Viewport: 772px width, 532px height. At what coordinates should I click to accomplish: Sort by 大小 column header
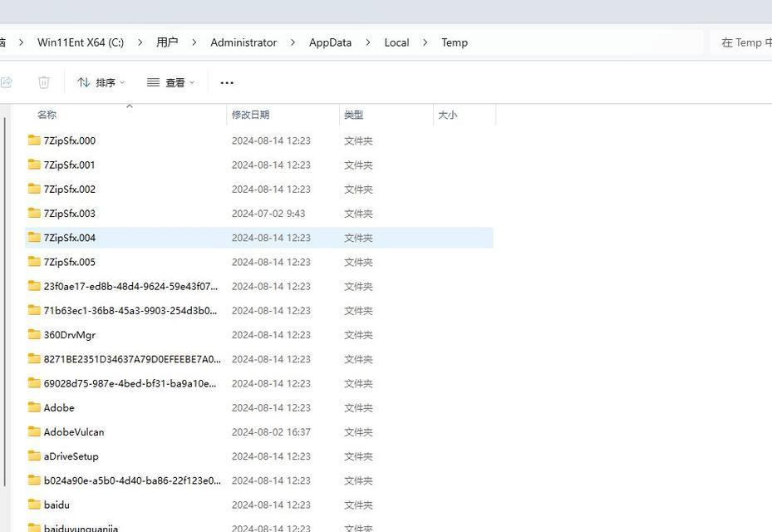point(448,115)
